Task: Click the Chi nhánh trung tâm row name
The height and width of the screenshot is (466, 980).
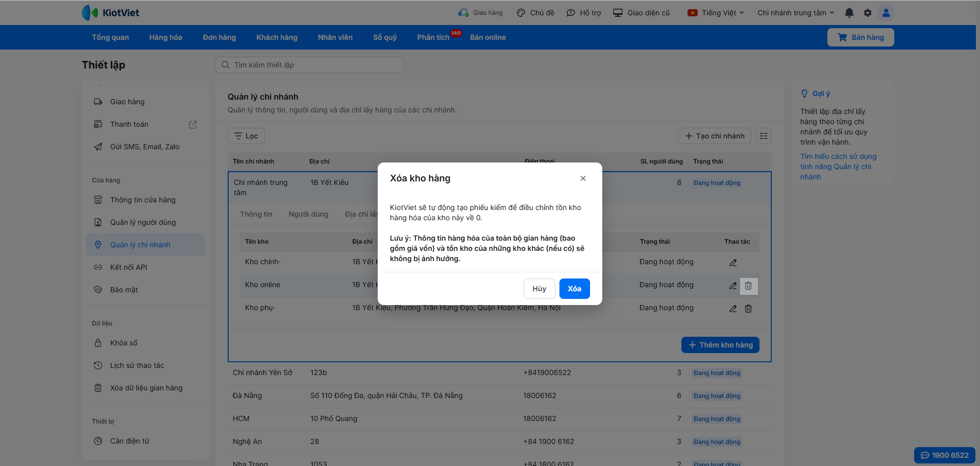Action: coord(261,188)
